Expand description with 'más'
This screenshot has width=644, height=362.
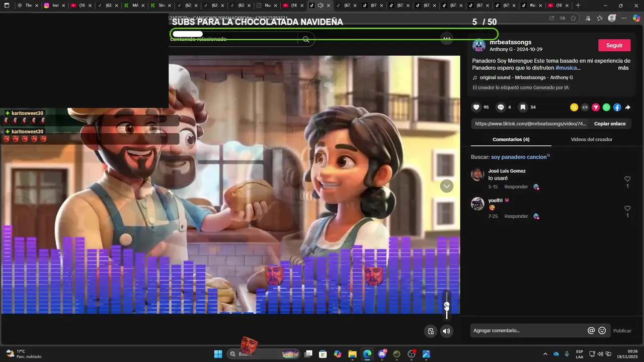623,68
